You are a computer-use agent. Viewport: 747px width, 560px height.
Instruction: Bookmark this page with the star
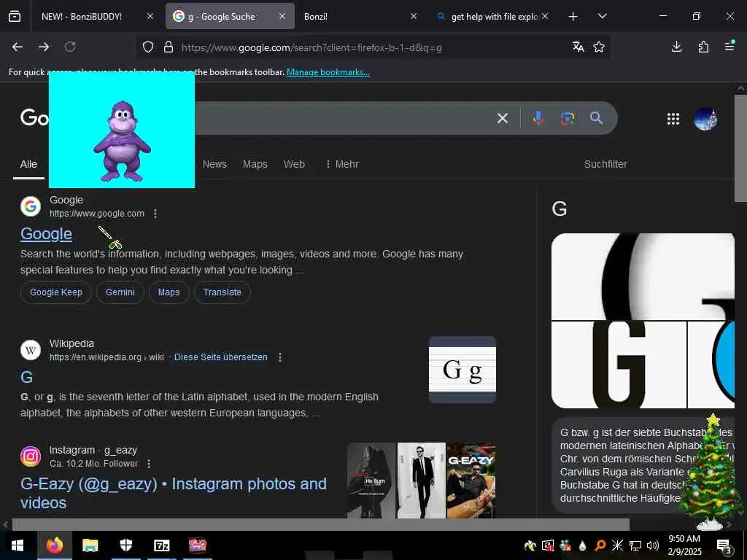(x=599, y=47)
